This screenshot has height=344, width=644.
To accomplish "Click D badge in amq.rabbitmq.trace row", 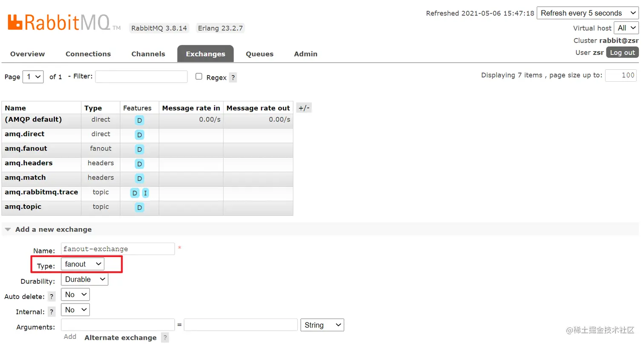I will click(135, 193).
